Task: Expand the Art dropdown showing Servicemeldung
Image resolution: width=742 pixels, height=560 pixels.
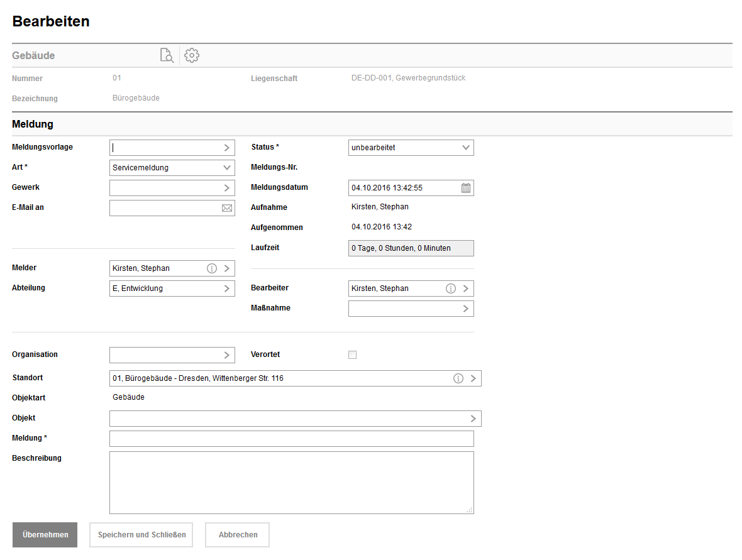Action: pyautogui.click(x=227, y=168)
